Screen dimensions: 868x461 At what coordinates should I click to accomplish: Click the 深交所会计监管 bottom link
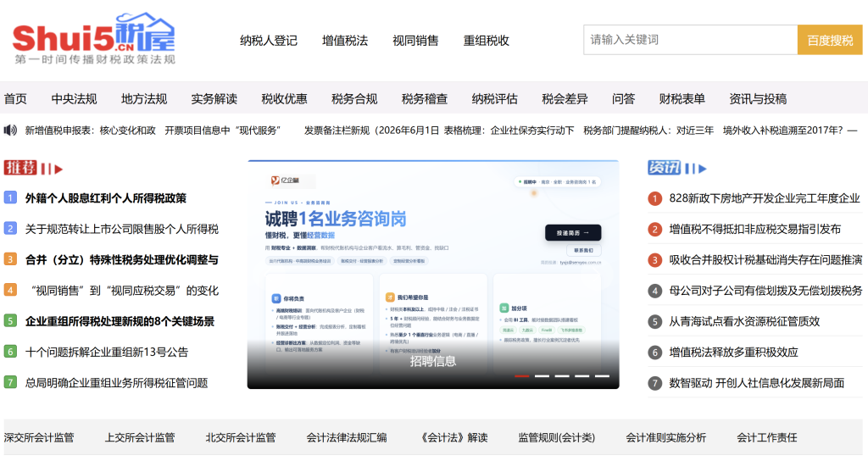coord(39,438)
